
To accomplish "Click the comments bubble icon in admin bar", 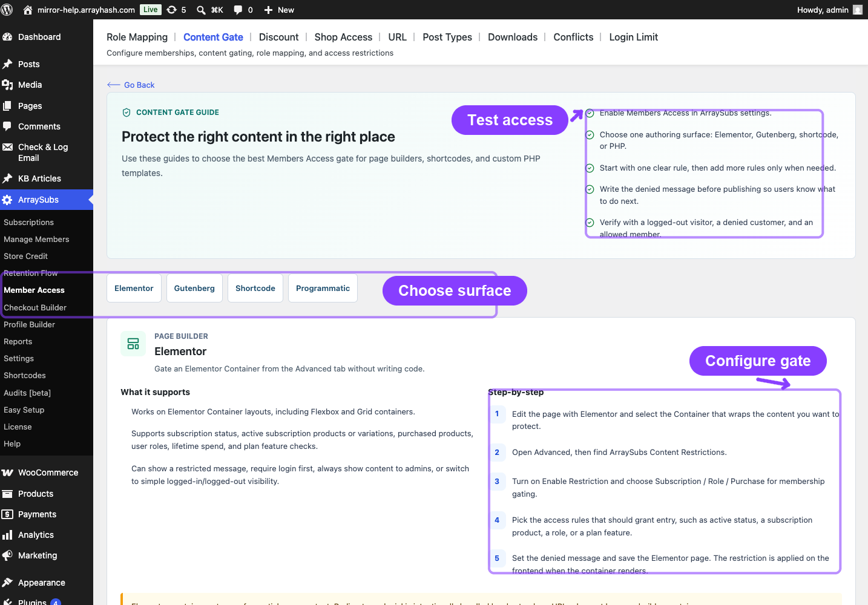I will (x=238, y=10).
